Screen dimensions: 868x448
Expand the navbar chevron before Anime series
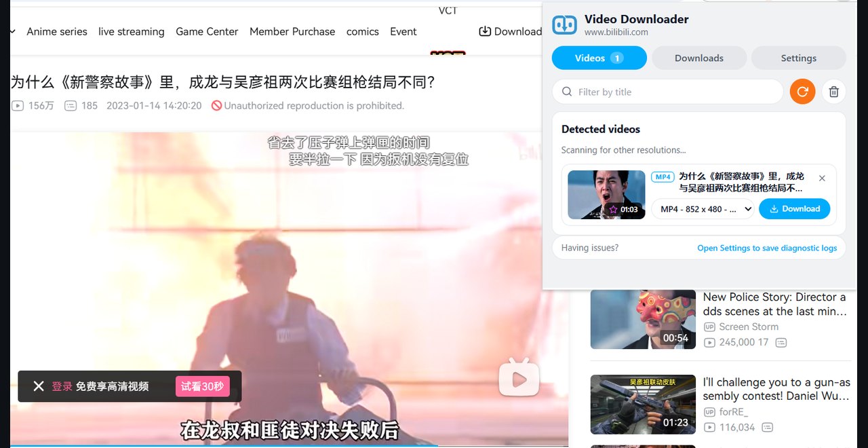click(13, 31)
